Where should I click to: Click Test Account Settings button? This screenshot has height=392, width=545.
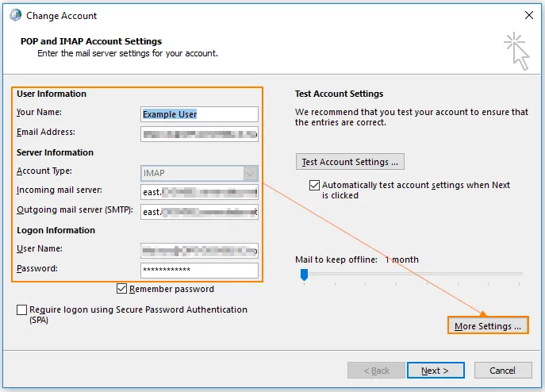point(350,162)
